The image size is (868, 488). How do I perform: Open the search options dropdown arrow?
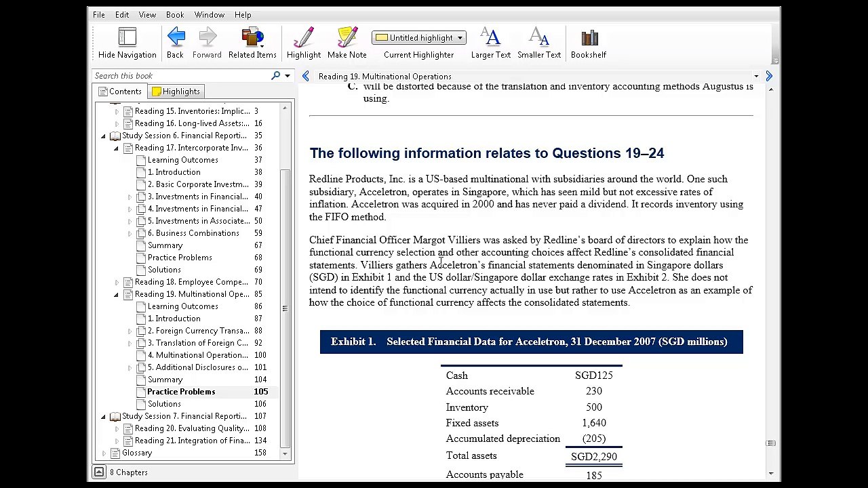pos(288,76)
